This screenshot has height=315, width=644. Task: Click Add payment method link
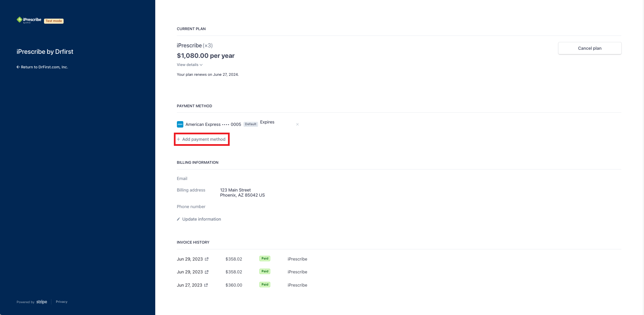coord(204,139)
